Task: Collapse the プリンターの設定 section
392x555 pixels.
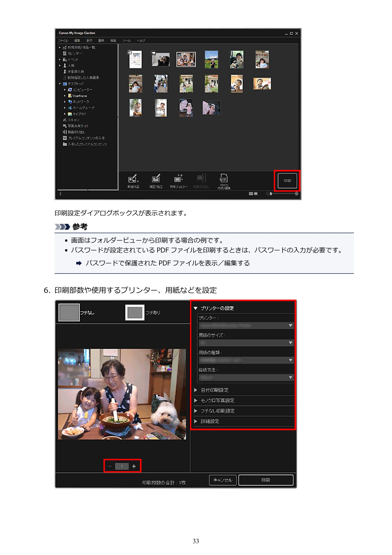Action: 196,308
